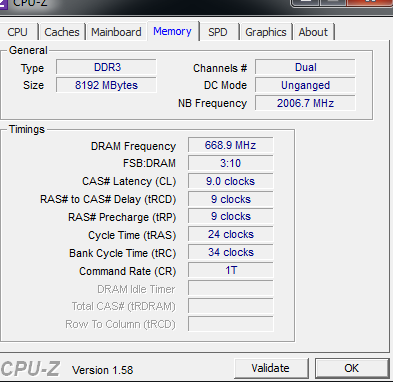The width and height of the screenshot is (393, 382).
Task: Switch to the CPU tab
Action: point(17,32)
